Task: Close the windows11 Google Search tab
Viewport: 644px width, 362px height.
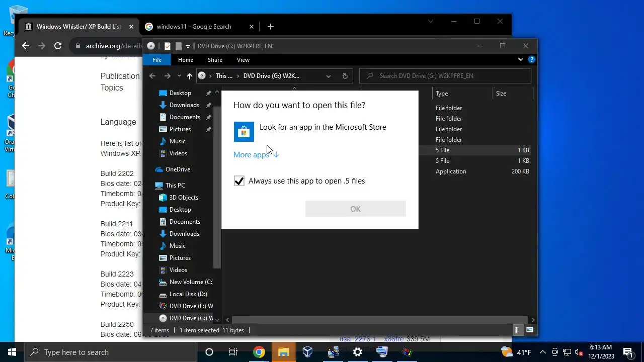Action: 252,27
